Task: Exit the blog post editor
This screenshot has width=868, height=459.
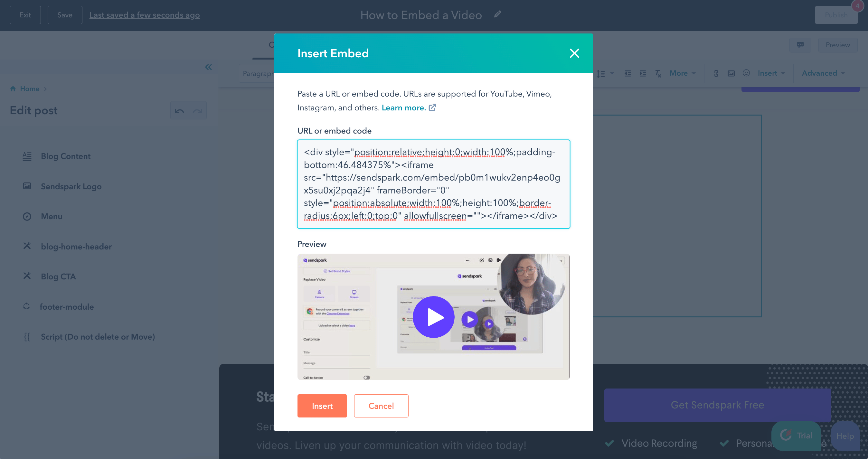Action: 25,15
